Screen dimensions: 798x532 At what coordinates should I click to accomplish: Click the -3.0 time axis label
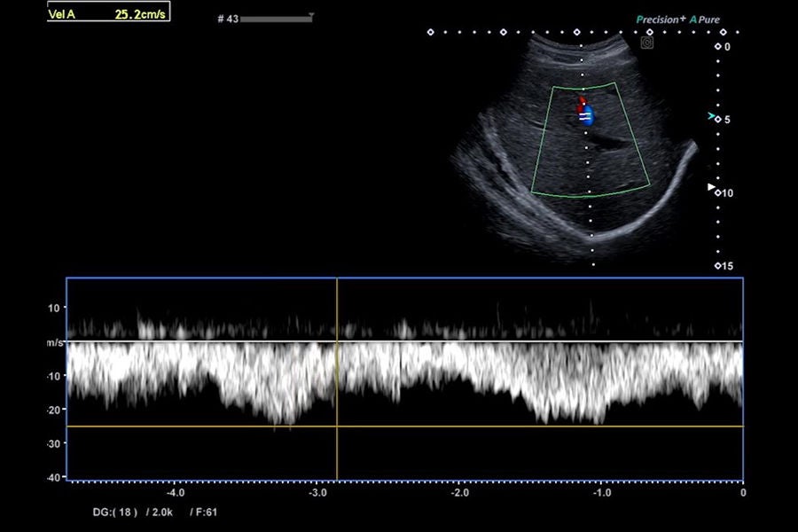point(317,493)
